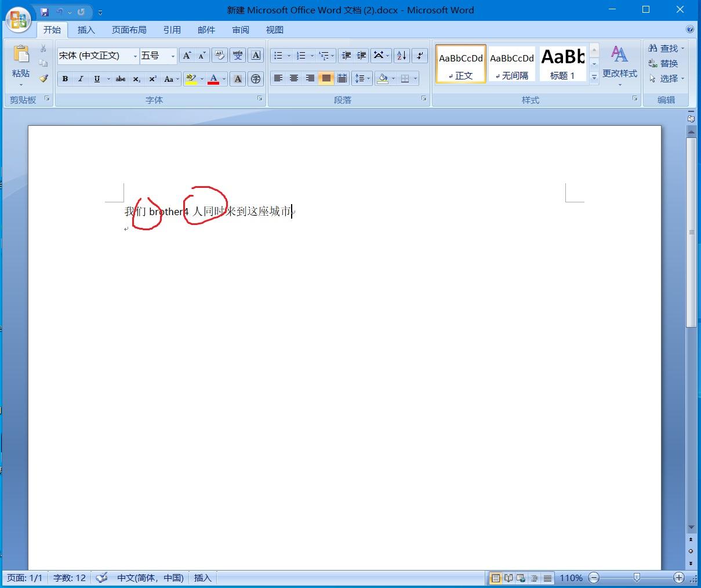The width and height of the screenshot is (701, 588).
Task: Click the Office Button orb
Action: click(x=19, y=21)
